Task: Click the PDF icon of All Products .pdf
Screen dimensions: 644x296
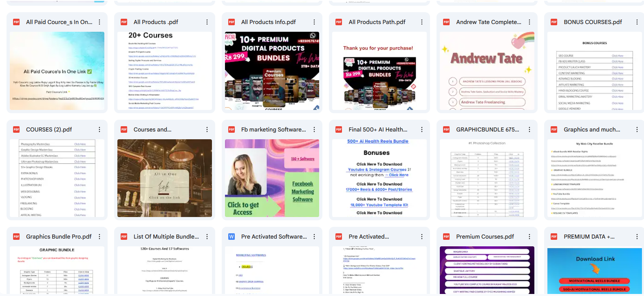Action: [124, 22]
